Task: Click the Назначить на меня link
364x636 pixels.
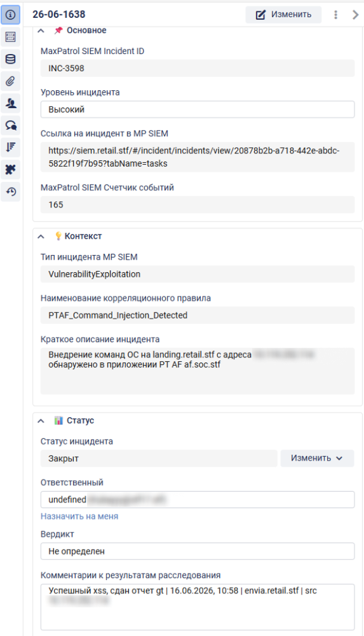Action: coord(79,516)
